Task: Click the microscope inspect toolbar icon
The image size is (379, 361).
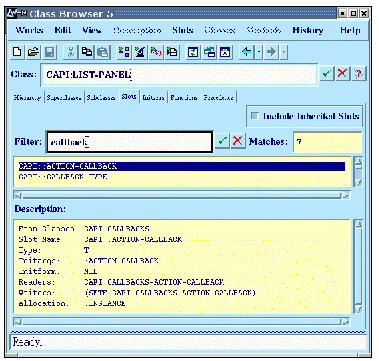Action: (x=140, y=52)
